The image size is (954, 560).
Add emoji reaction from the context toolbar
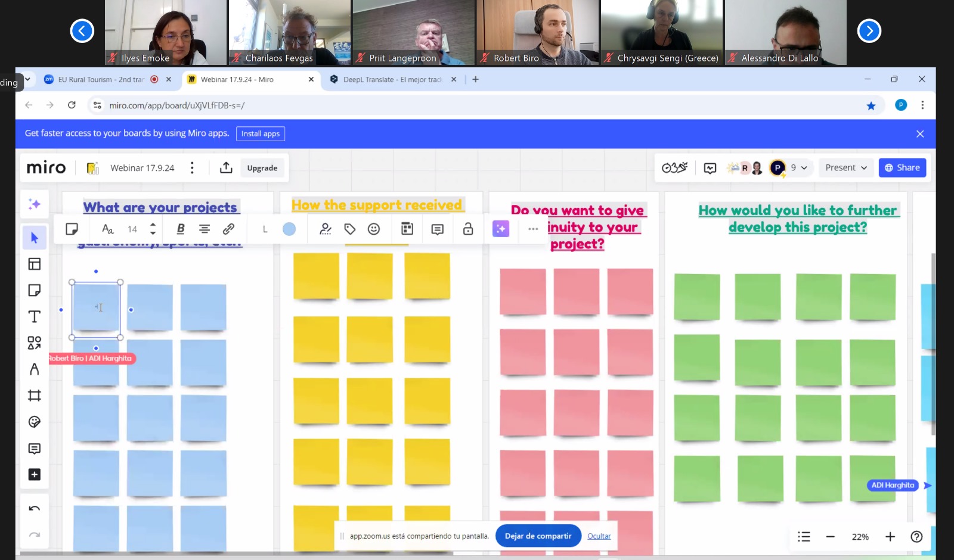[374, 229]
